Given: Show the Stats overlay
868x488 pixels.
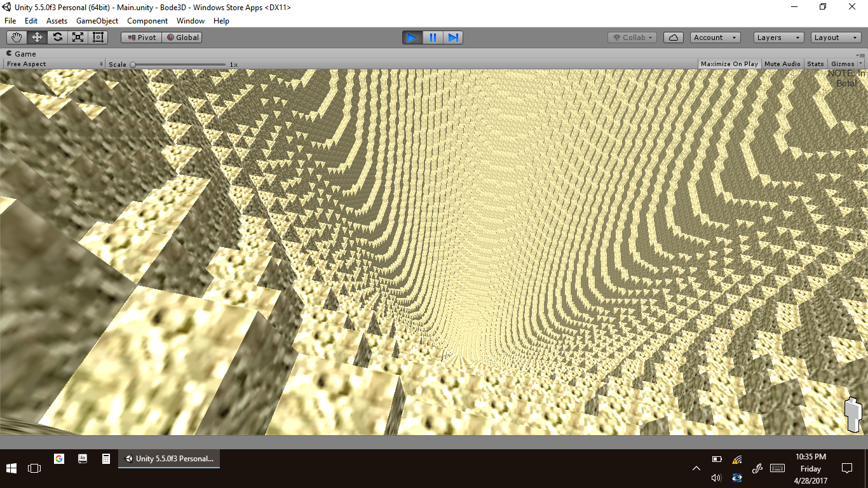Looking at the screenshot, I should coord(815,64).
